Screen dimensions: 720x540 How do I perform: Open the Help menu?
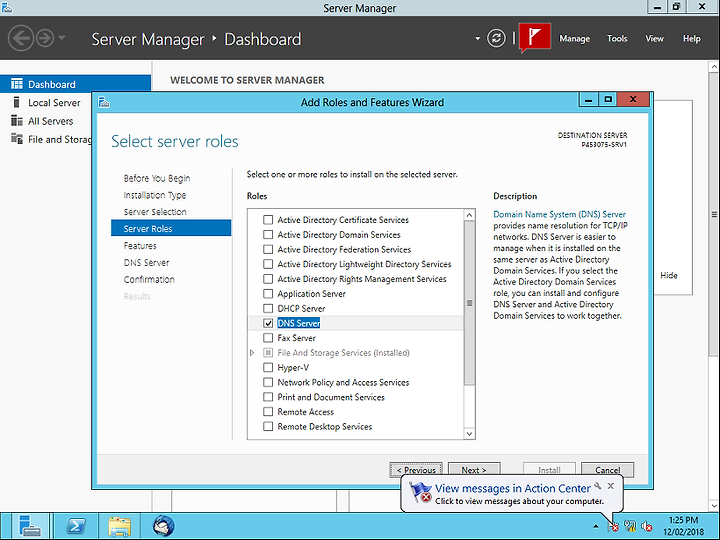coord(692,39)
